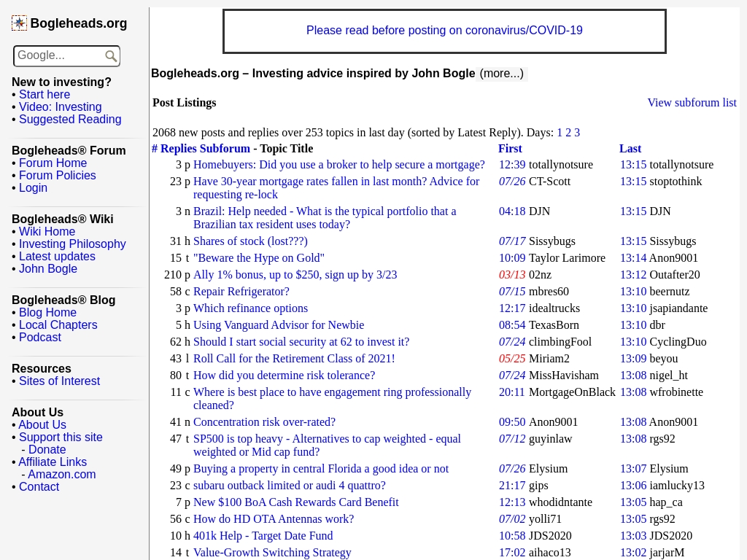Open the Podcast link

40,337
